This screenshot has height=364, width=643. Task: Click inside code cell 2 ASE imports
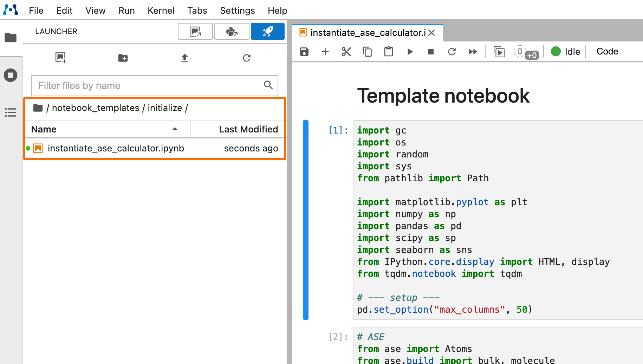pos(498,346)
